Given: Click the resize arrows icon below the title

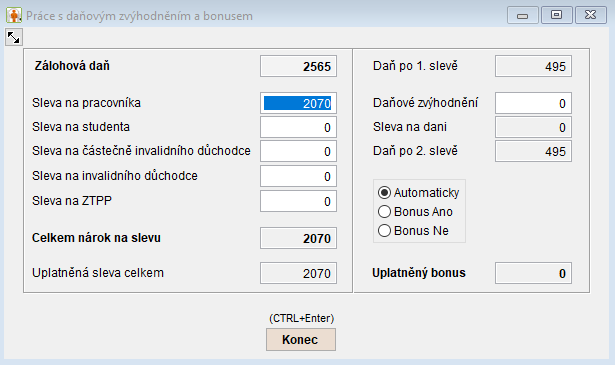Looking at the screenshot, I should pos(13,37).
